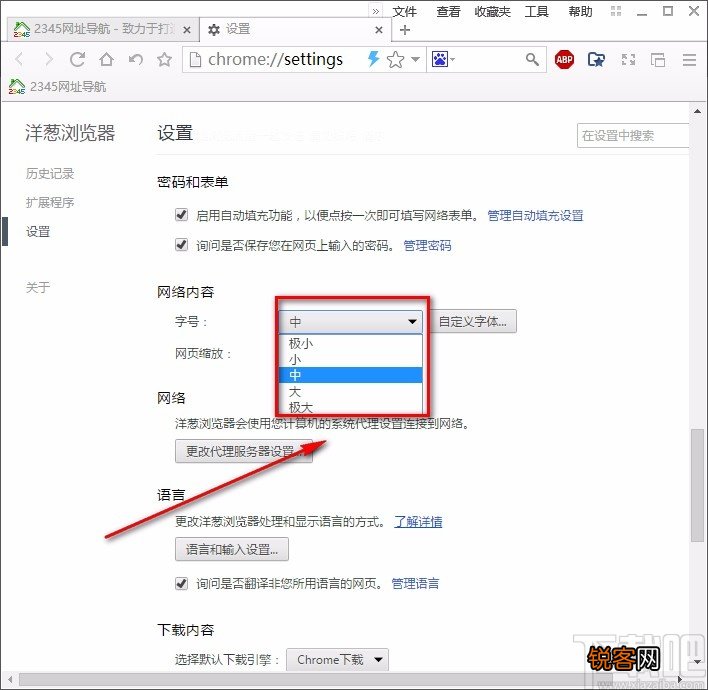This screenshot has width=708, height=690.
Task: Click the star icon left of address bar
Action: [164, 59]
